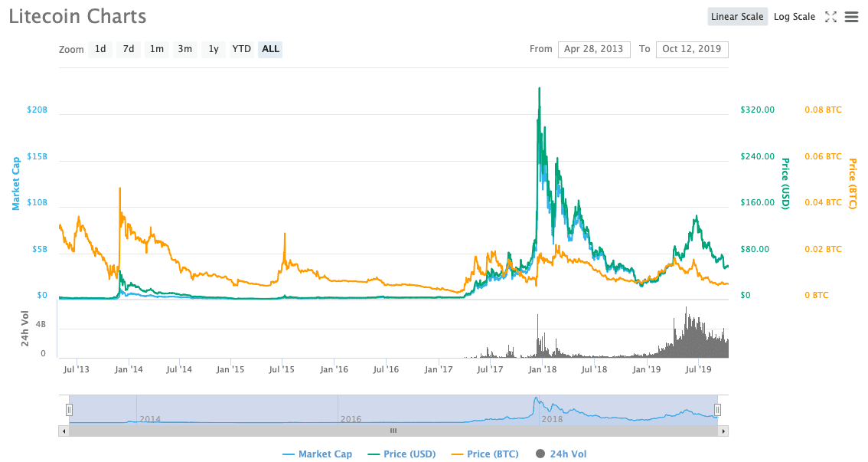
Task: Click the Price (USD) axis title
Action: tap(785, 183)
